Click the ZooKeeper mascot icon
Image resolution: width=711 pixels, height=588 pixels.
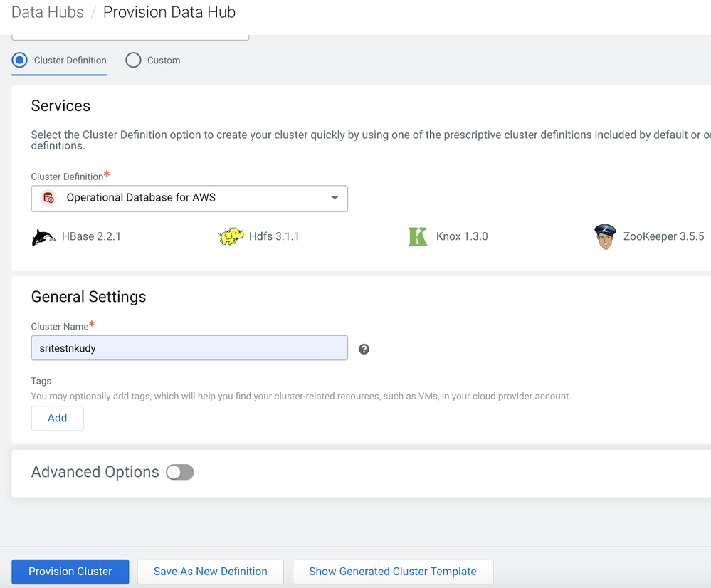[605, 236]
